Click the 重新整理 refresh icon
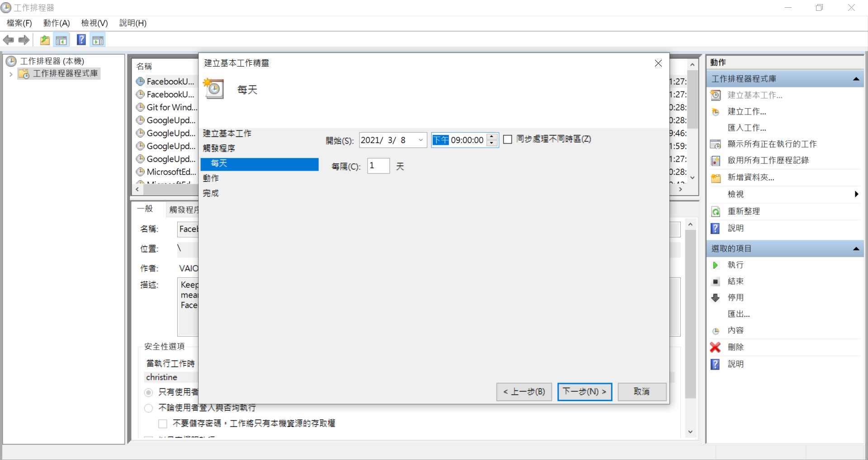Image resolution: width=868 pixels, height=460 pixels. click(716, 211)
